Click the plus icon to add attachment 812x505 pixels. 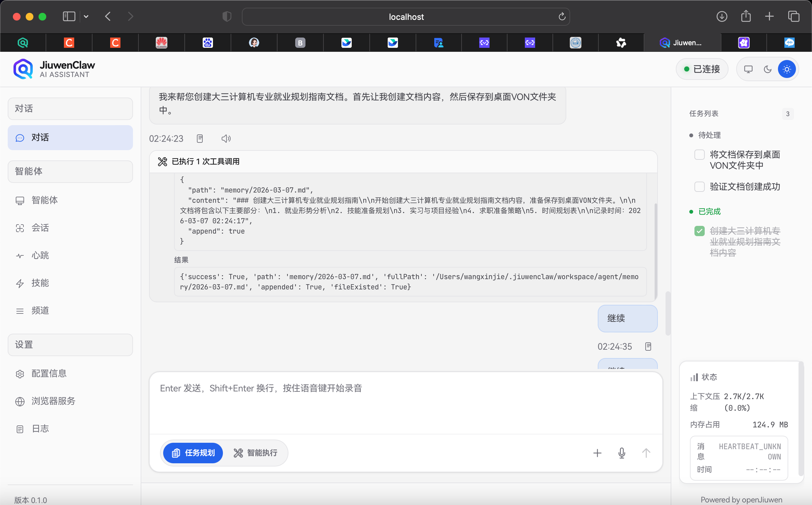click(597, 453)
